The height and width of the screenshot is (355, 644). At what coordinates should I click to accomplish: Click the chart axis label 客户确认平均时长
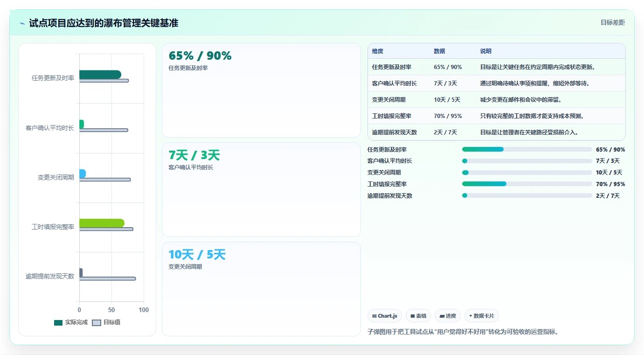(50, 128)
